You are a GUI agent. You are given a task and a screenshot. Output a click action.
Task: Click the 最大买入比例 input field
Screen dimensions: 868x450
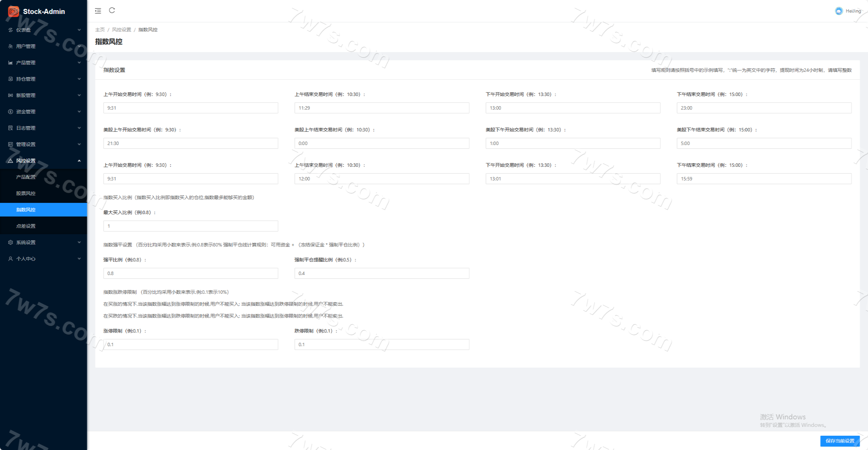point(190,226)
